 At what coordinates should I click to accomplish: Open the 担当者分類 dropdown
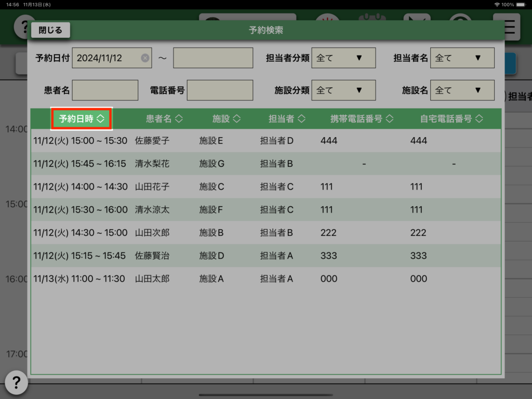[x=343, y=58]
